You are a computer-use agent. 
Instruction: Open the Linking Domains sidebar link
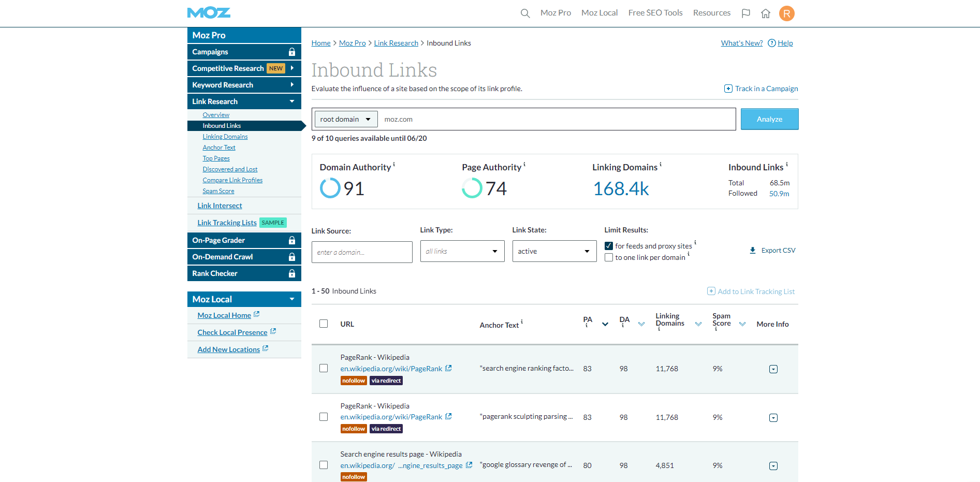(x=225, y=137)
